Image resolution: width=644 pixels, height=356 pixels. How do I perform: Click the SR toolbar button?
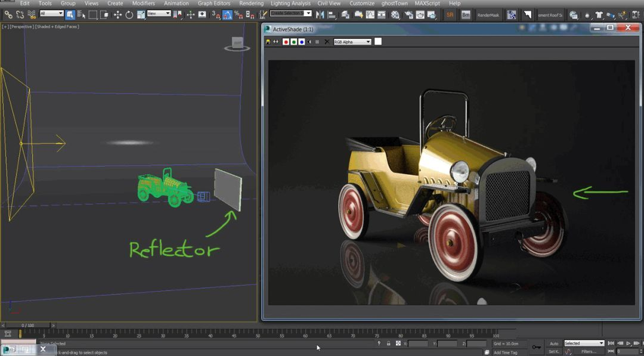[x=450, y=15]
